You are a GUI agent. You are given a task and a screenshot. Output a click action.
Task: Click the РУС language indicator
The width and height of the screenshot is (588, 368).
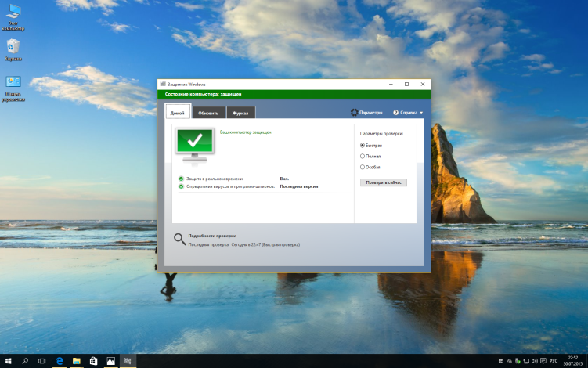(x=554, y=361)
